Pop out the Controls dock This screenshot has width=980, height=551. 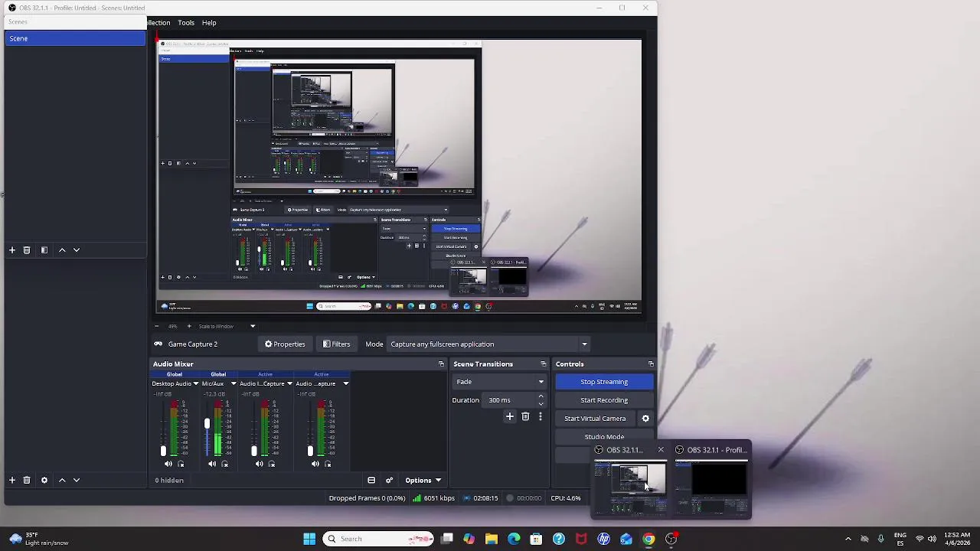pos(651,364)
